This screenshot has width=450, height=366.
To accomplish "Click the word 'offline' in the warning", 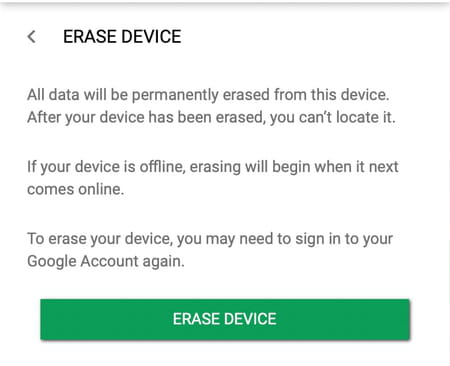I will 162,167.
